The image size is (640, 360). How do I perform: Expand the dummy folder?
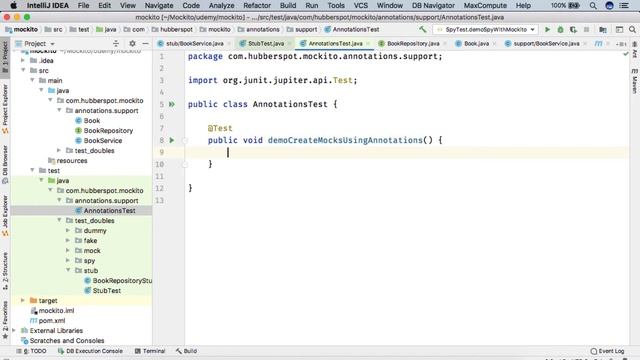68,231
